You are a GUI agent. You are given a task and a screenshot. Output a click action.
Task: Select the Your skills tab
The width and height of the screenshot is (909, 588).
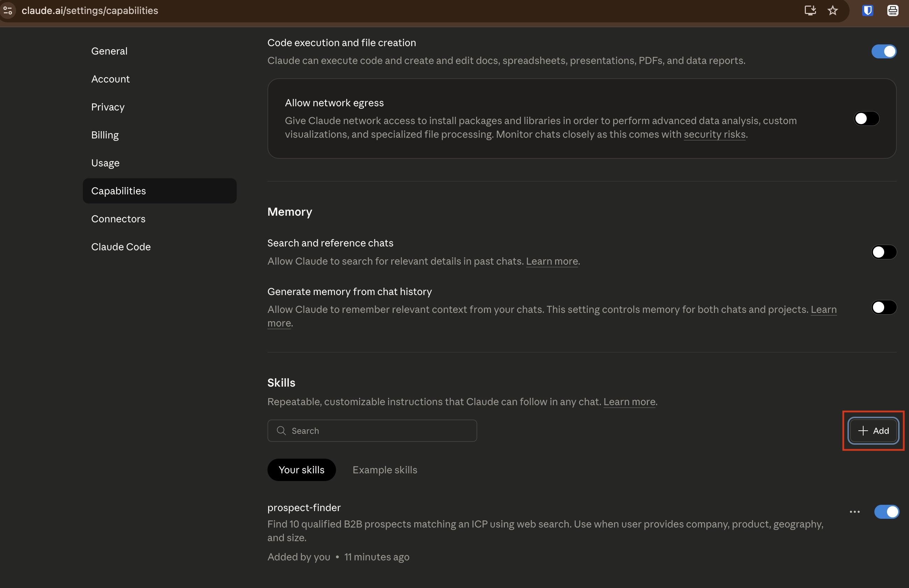click(x=301, y=469)
